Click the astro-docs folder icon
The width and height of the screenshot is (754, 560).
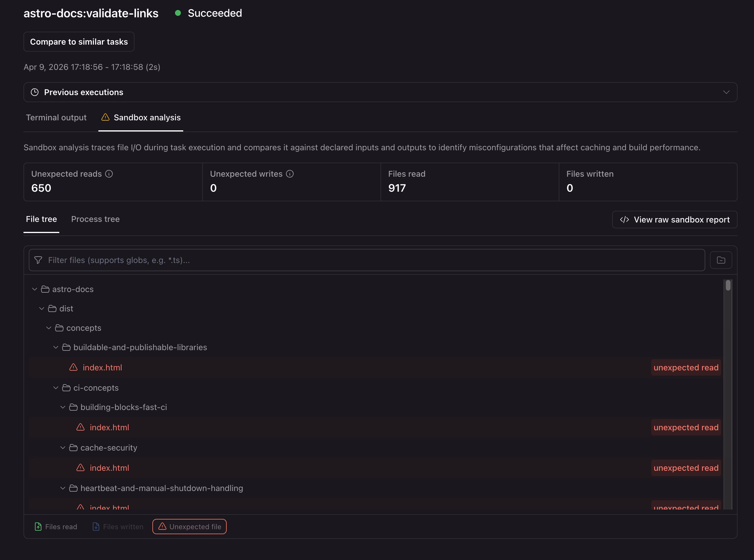click(x=45, y=289)
